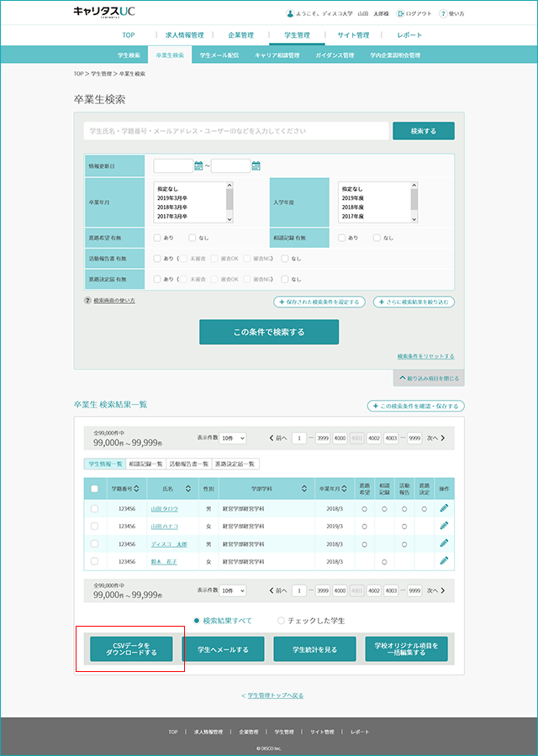The height and width of the screenshot is (756, 538).
Task: Edit the 山田 ハナコ row with the pencil icon
Action: pyautogui.click(x=444, y=526)
